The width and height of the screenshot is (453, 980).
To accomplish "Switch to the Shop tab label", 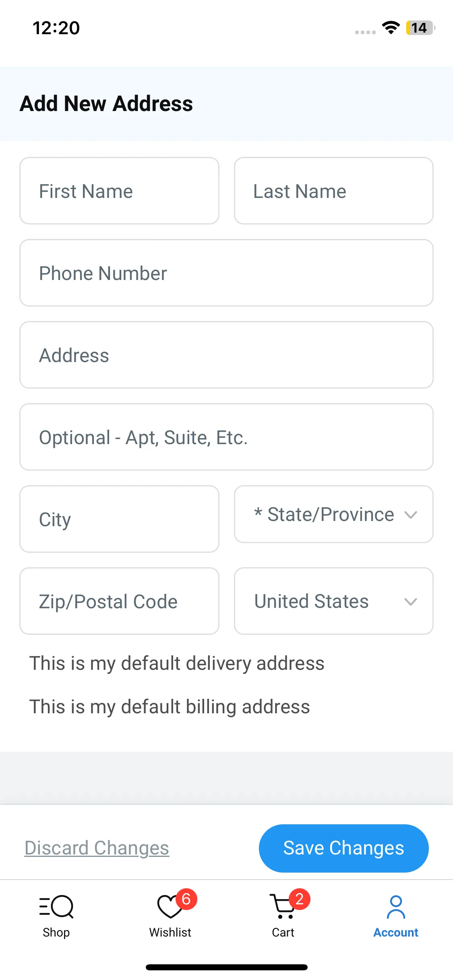I will tap(56, 933).
